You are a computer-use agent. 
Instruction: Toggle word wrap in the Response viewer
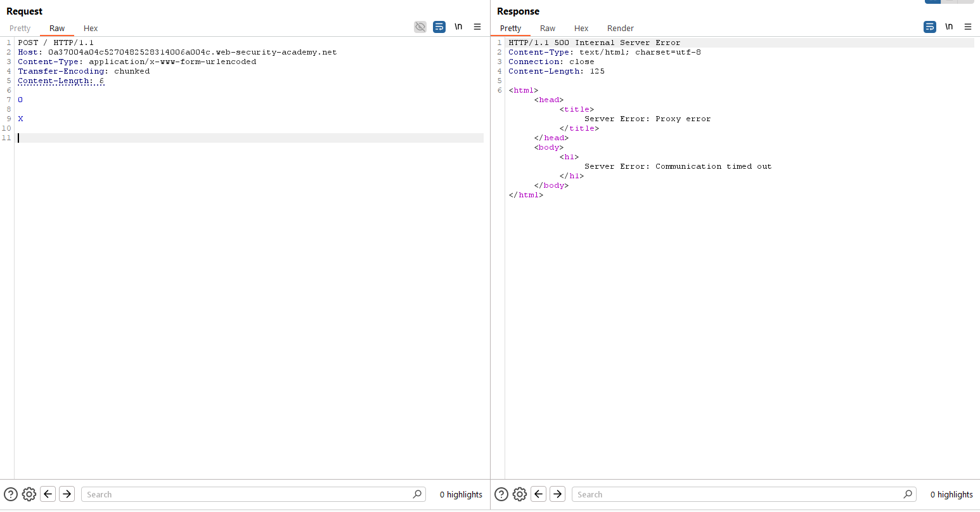930,27
